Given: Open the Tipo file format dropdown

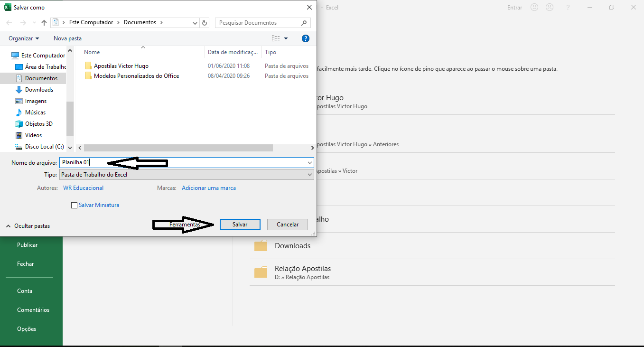Looking at the screenshot, I should (x=187, y=175).
